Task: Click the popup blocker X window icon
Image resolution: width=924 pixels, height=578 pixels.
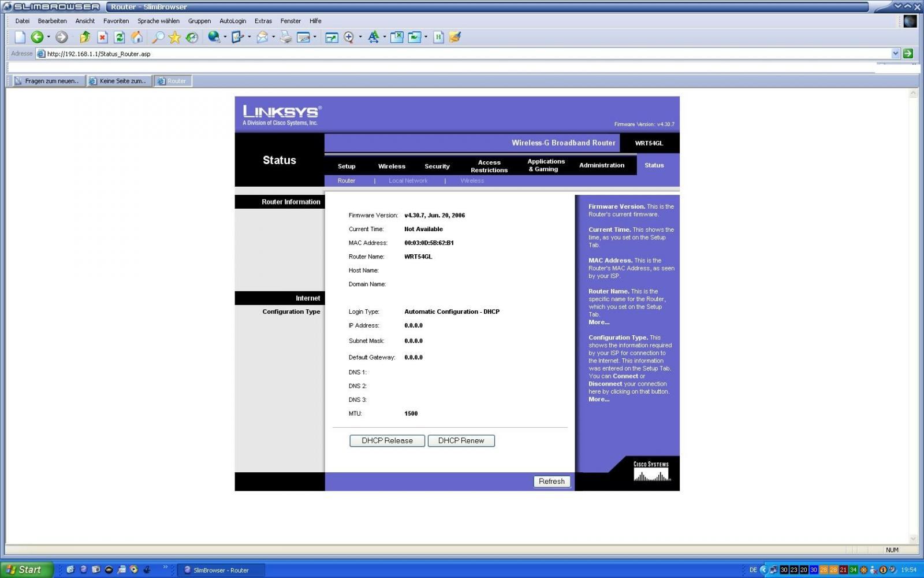Action: tap(397, 37)
